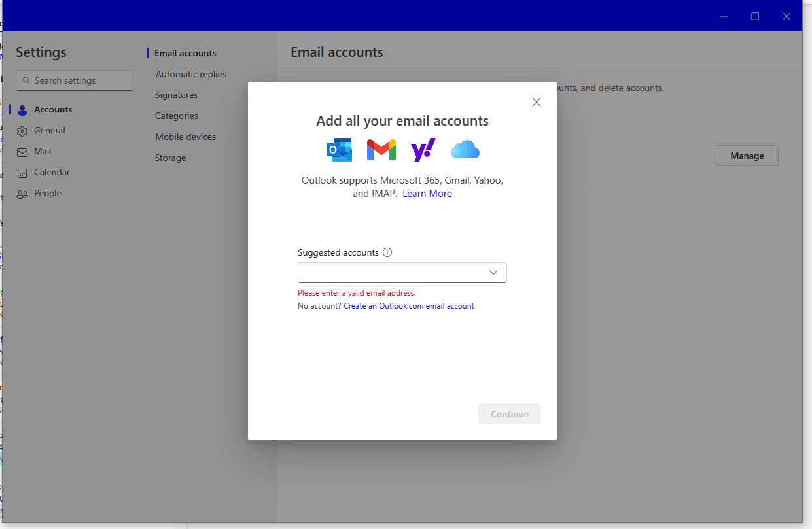
Task: Click the Calendar icon in sidebar
Action: 22,173
